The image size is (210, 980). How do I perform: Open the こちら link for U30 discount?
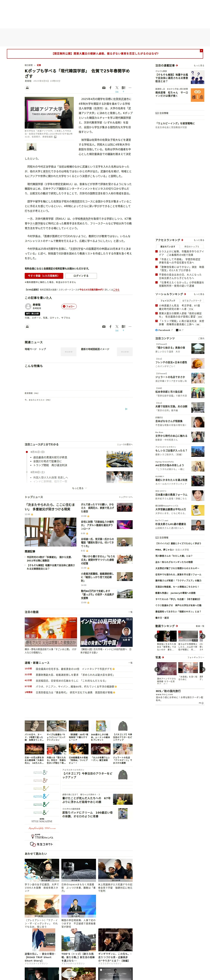116,290
